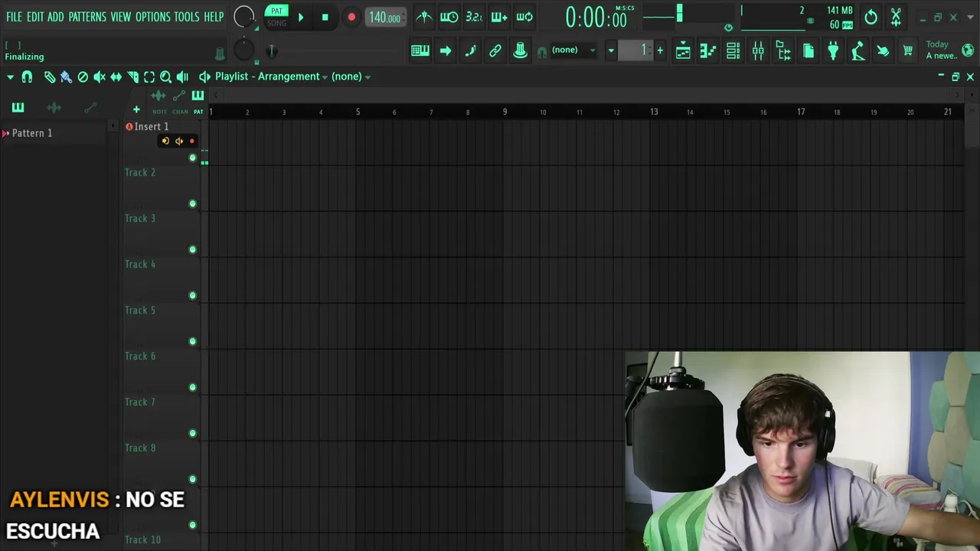The image size is (980, 551).
Task: Open the FILE menu
Action: pyautogui.click(x=14, y=17)
